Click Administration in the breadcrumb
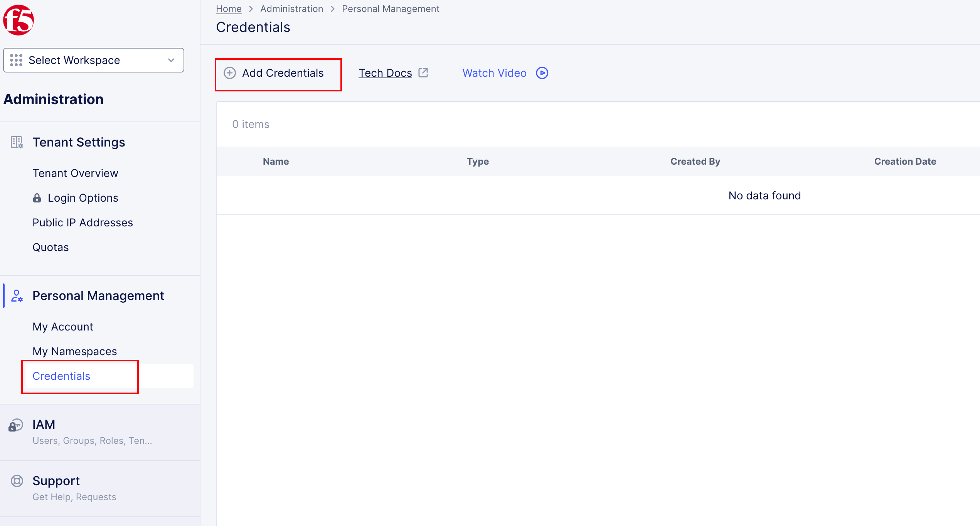The width and height of the screenshot is (980, 526). tap(291, 8)
